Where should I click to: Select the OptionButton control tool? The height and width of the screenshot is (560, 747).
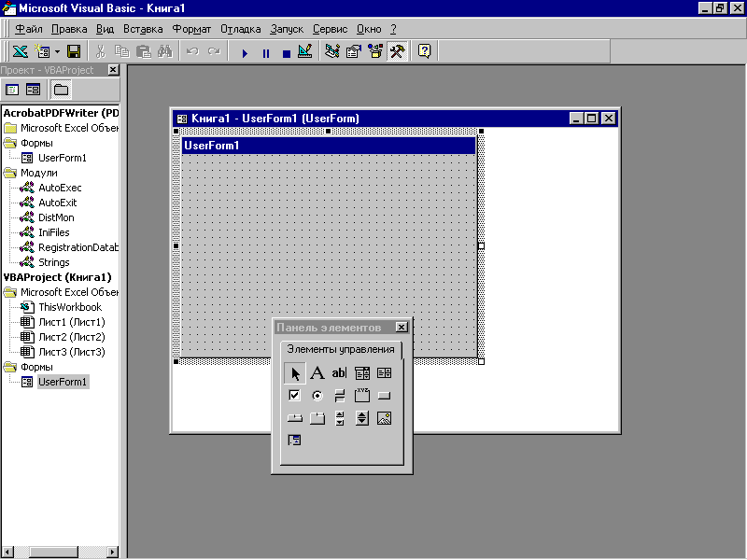(x=317, y=396)
